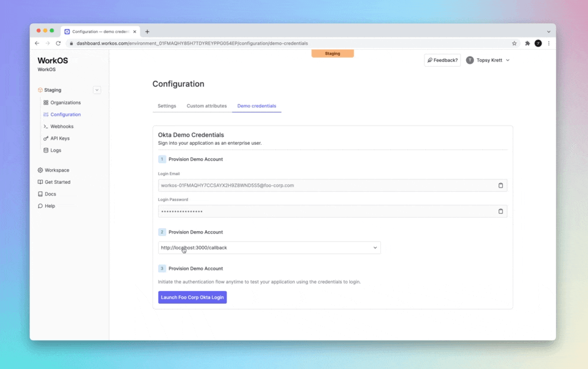Click the Topsy Krett avatar circle
Viewport: 588px width, 369px height.
click(470, 60)
